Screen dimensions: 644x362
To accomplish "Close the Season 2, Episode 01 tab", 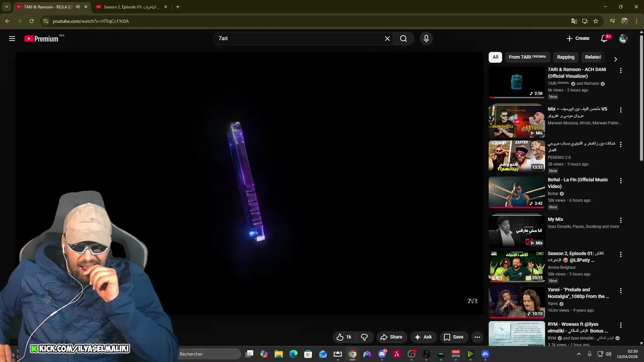I will 166,7.
